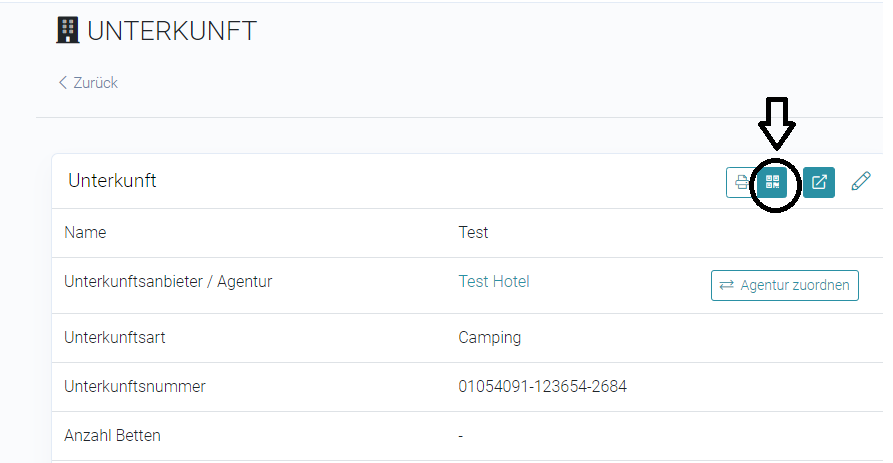The height and width of the screenshot is (463, 893).
Task: Select the Name field label
Action: [x=85, y=232]
